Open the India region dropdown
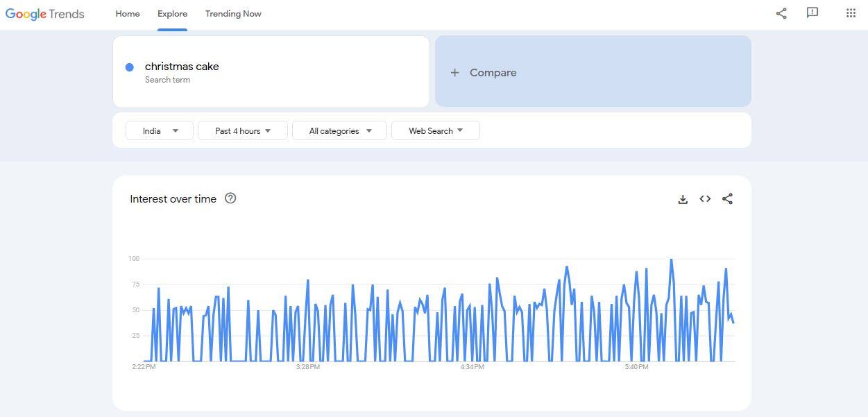The width and height of the screenshot is (868, 417). pos(160,130)
